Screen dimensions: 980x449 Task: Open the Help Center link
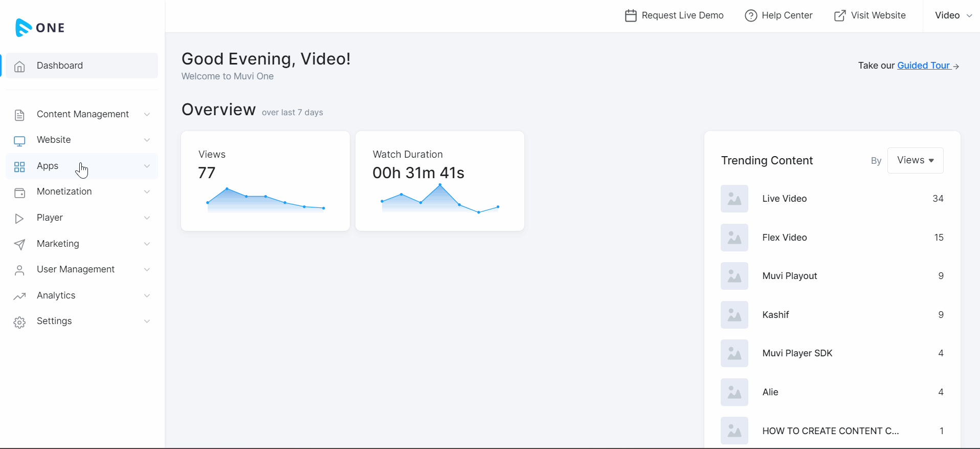(x=778, y=15)
